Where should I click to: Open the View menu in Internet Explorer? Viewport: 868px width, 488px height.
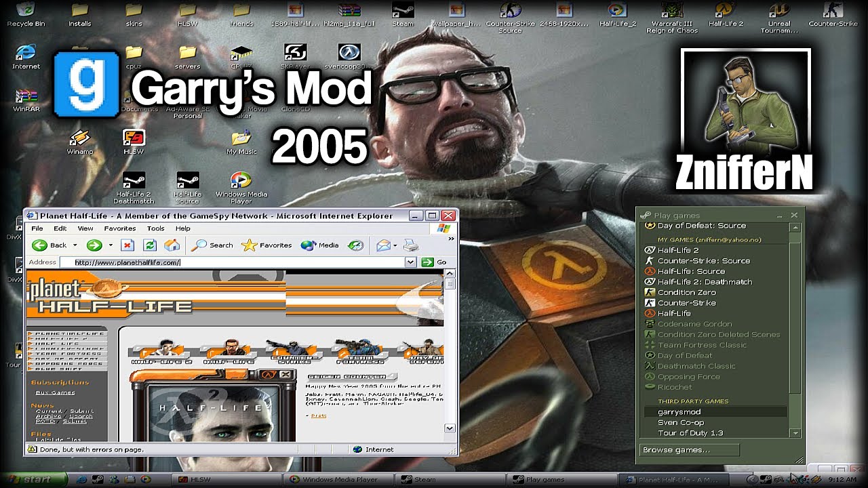click(85, 228)
